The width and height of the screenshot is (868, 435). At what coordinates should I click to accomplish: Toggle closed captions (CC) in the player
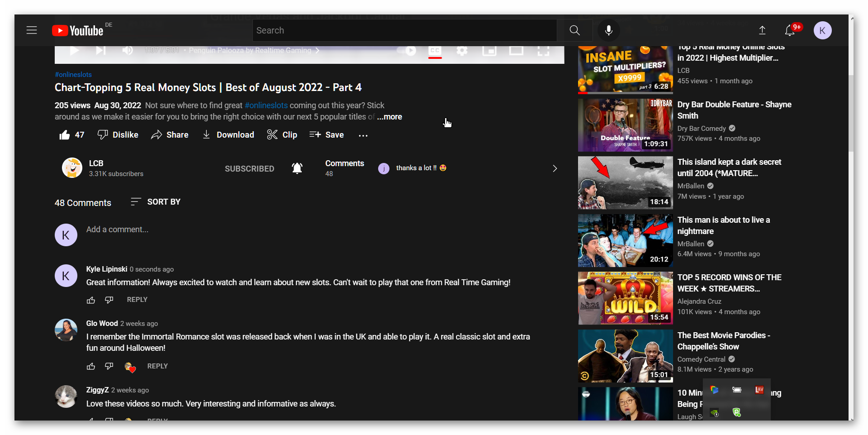[435, 51]
